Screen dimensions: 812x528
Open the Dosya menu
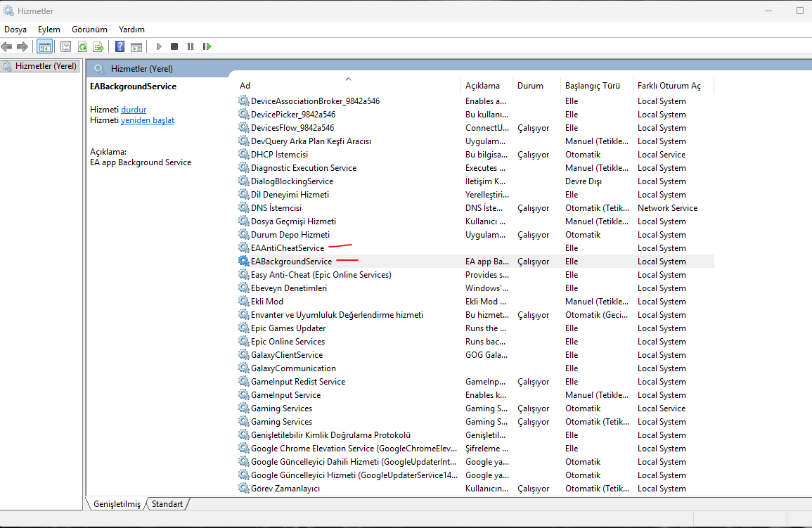click(15, 30)
